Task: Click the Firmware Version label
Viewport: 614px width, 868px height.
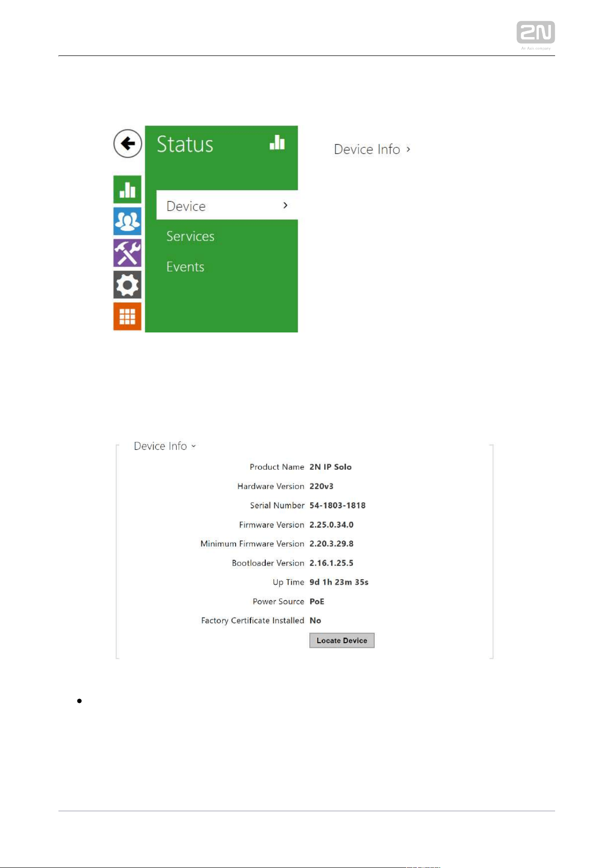Action: pyautogui.click(x=272, y=524)
